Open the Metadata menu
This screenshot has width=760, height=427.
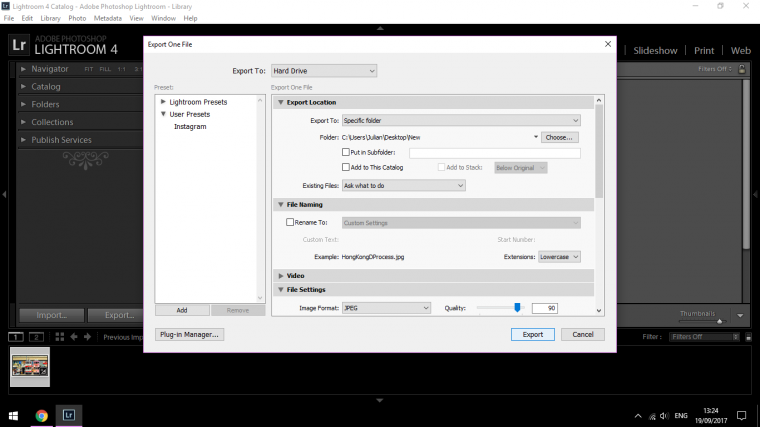[108, 18]
